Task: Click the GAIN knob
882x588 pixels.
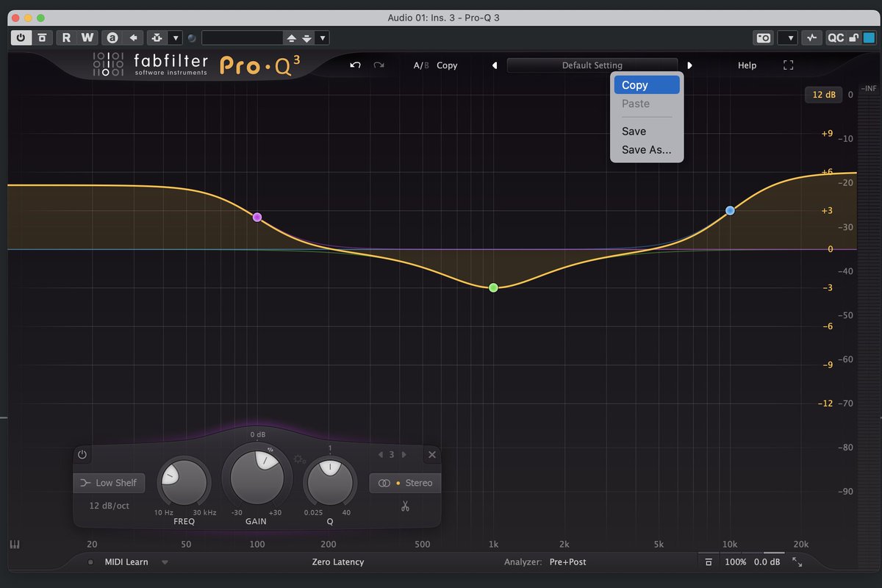Action: (x=257, y=478)
